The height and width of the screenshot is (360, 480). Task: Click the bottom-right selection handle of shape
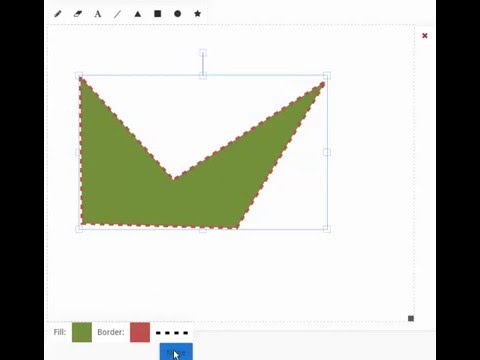pyautogui.click(x=327, y=229)
